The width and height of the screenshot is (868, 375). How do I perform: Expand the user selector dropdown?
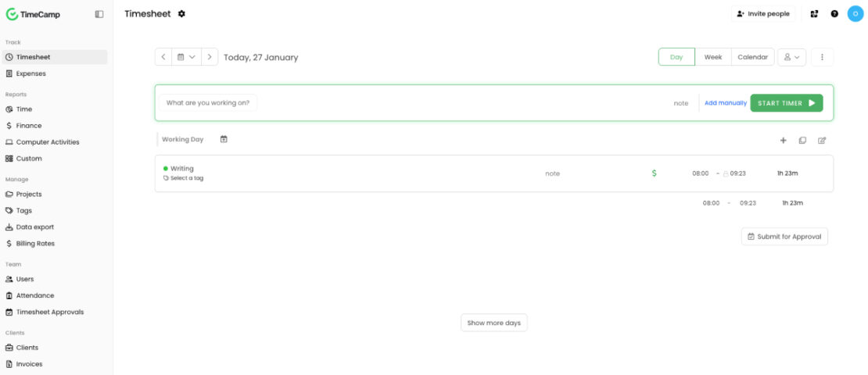[791, 57]
